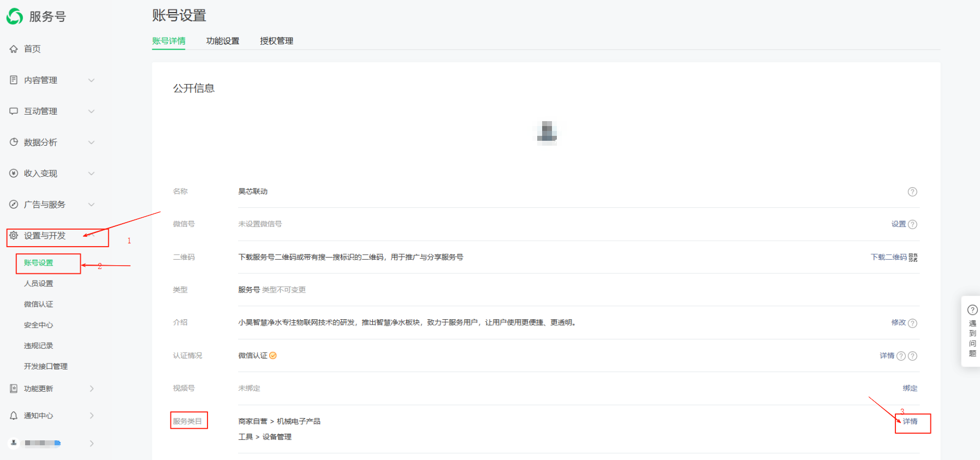Image resolution: width=980 pixels, height=460 pixels.
Task: Click the account name 昊芯联动
Action: 253,191
